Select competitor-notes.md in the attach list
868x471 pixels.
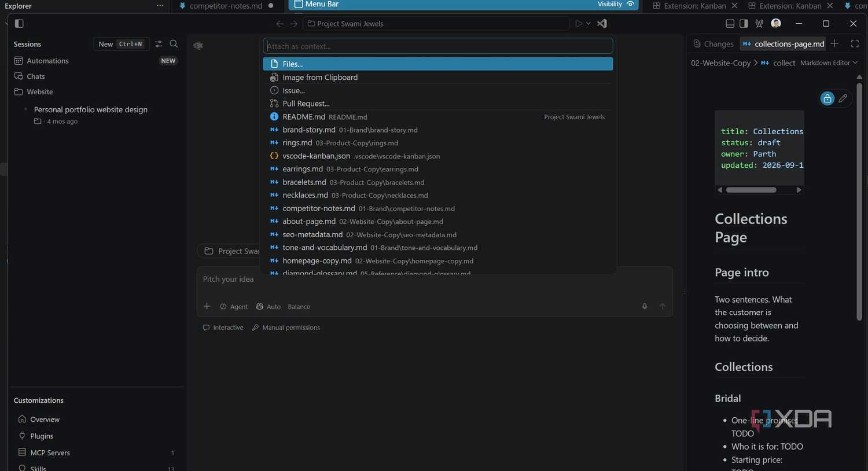pyautogui.click(x=438, y=208)
